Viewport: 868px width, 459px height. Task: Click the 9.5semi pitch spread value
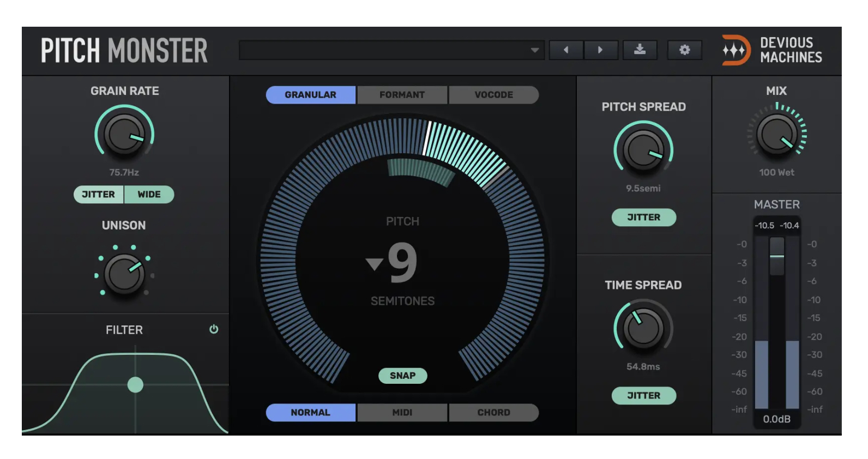643,189
